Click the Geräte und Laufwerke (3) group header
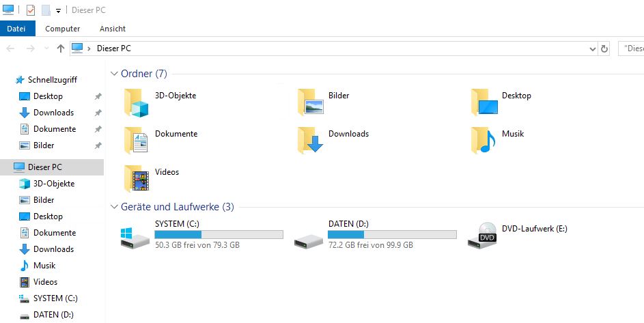 pyautogui.click(x=178, y=207)
